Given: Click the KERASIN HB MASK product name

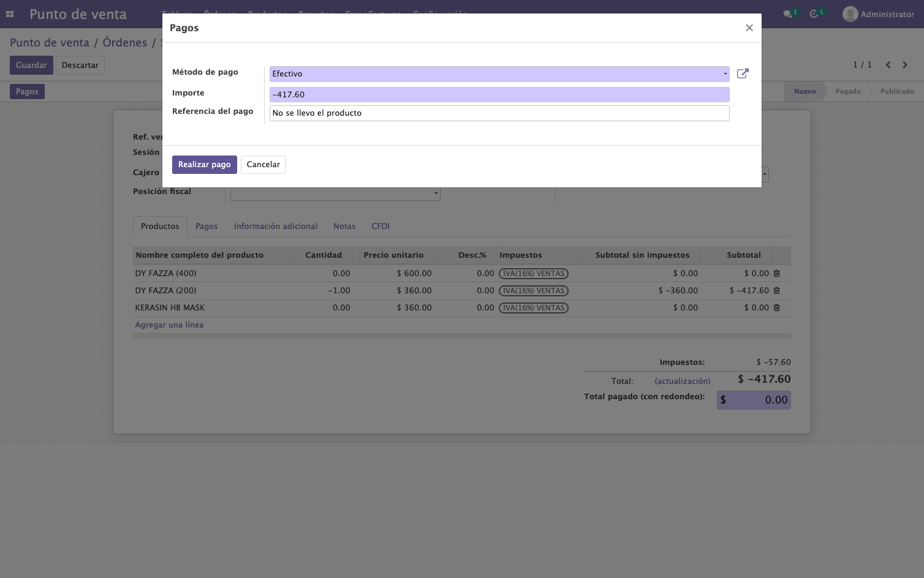Looking at the screenshot, I should [170, 308].
